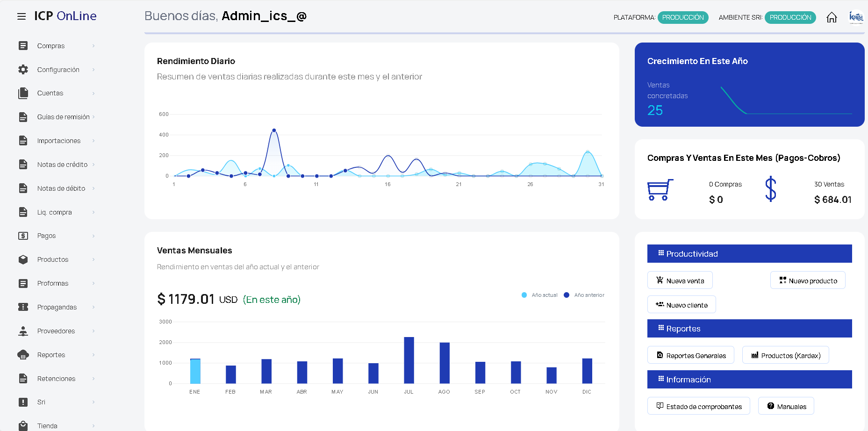Click the Nuevo producto button
The image size is (868, 431).
pyautogui.click(x=808, y=280)
